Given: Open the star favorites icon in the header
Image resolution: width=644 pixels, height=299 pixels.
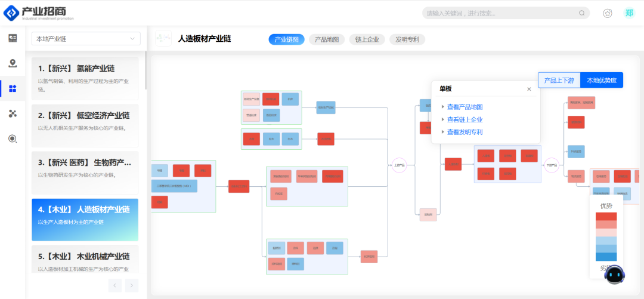Looking at the screenshot, I should [x=608, y=13].
